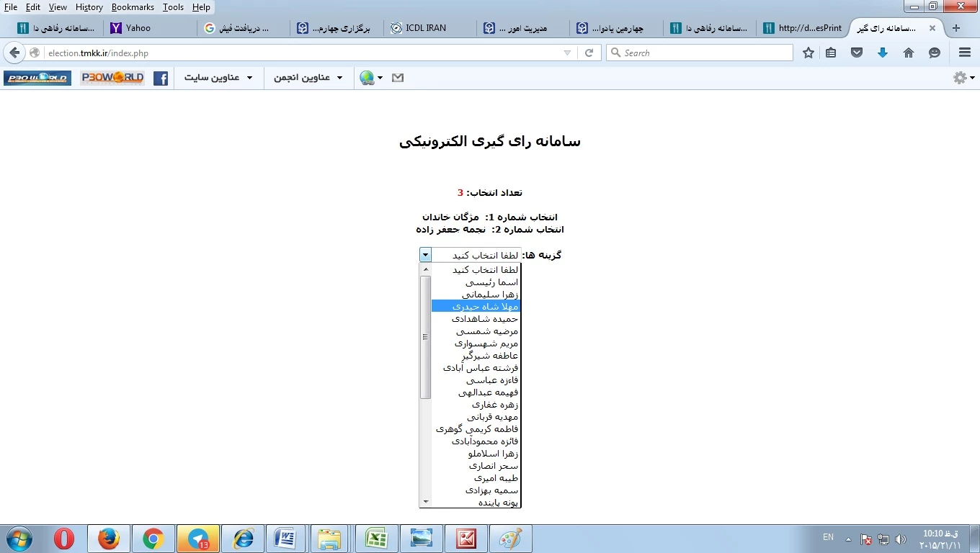Reload the current page
The width and height of the screenshot is (980, 553).
point(589,53)
